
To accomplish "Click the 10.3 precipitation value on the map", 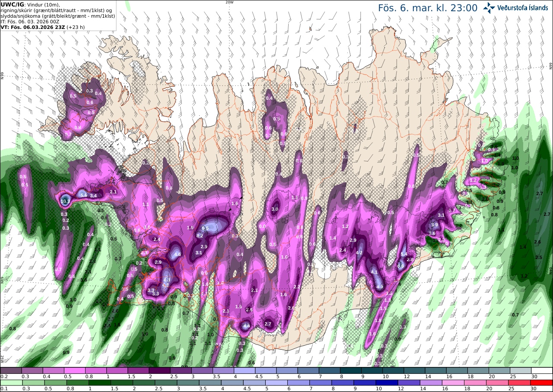I will [x=65, y=201].
